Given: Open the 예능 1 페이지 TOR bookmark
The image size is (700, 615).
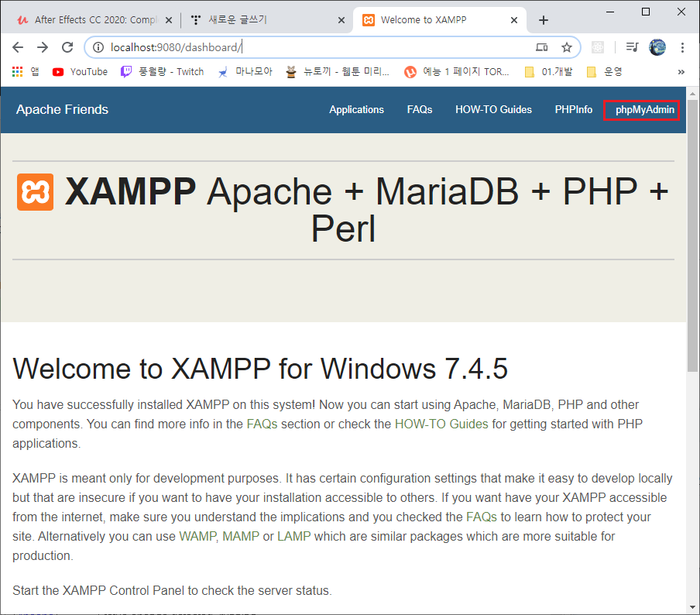Looking at the screenshot, I should pyautogui.click(x=457, y=72).
